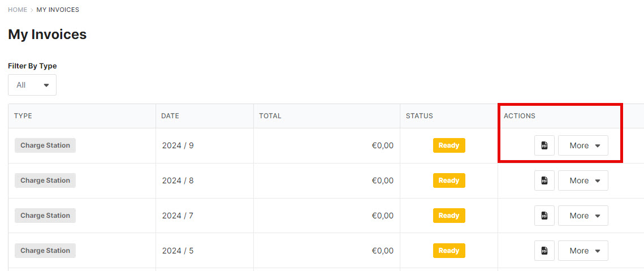This screenshot has height=271, width=644.
Task: Click the MY INVOICES breadcrumb
Action: coord(58,10)
